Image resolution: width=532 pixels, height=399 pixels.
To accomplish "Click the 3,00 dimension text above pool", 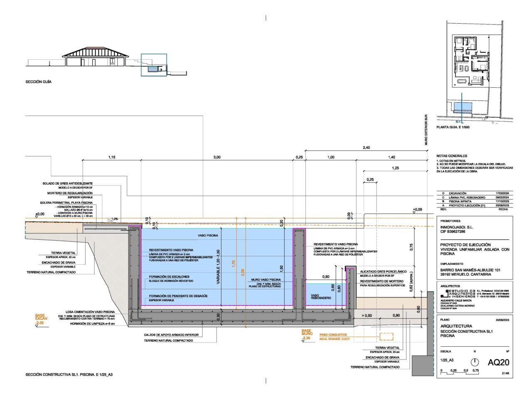I will coord(217,157).
